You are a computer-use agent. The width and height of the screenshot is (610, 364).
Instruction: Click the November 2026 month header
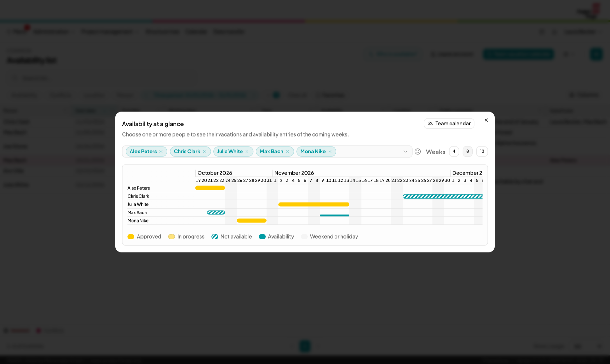pyautogui.click(x=294, y=173)
